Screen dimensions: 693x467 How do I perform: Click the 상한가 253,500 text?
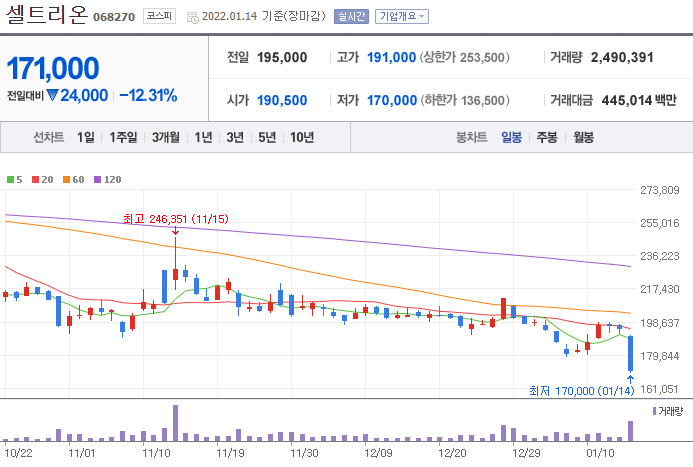pyautogui.click(x=465, y=57)
